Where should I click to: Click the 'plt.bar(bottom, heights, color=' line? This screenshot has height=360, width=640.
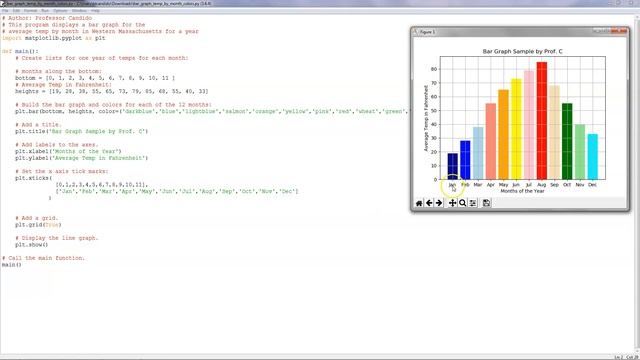point(211,111)
